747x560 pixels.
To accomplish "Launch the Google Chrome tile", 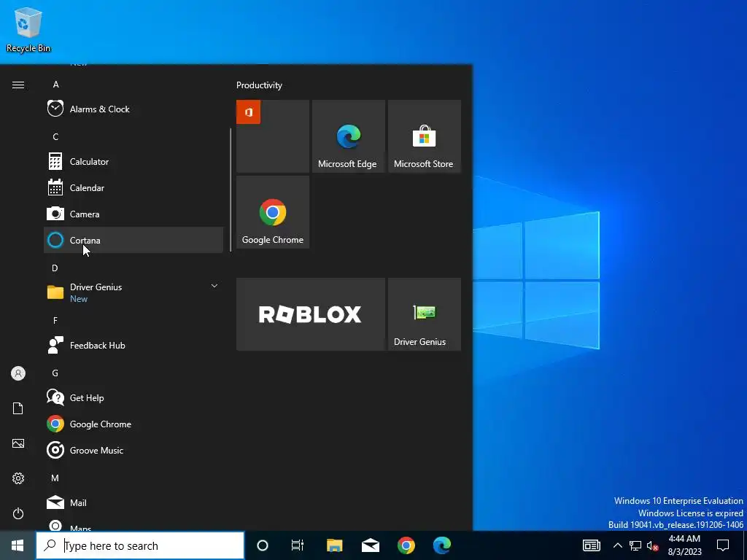I will pos(273,212).
